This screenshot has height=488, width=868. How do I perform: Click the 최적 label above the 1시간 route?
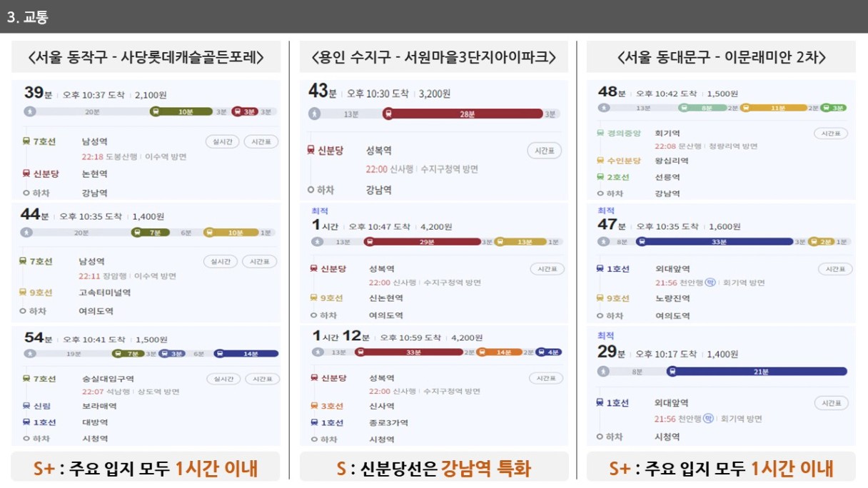[318, 211]
